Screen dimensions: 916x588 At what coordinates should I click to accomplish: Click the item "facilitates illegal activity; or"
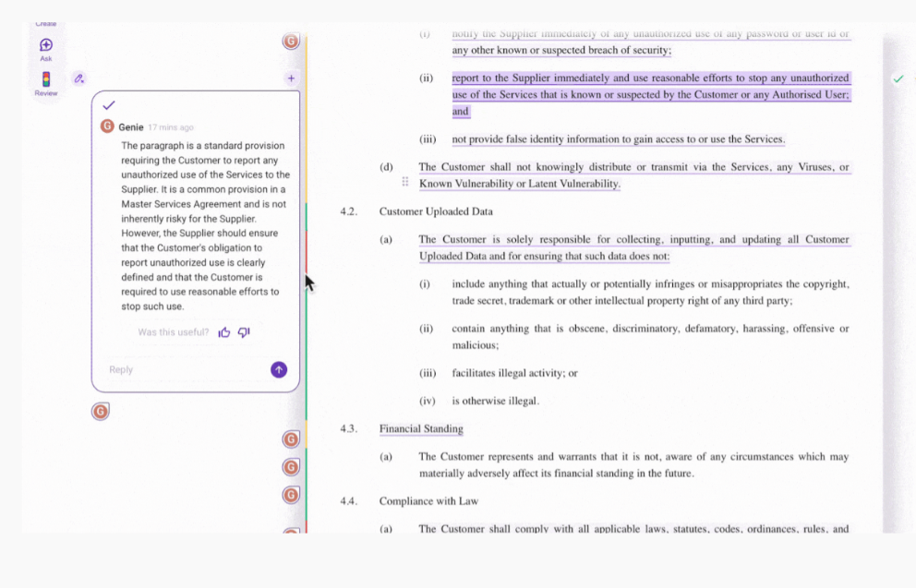pos(514,373)
